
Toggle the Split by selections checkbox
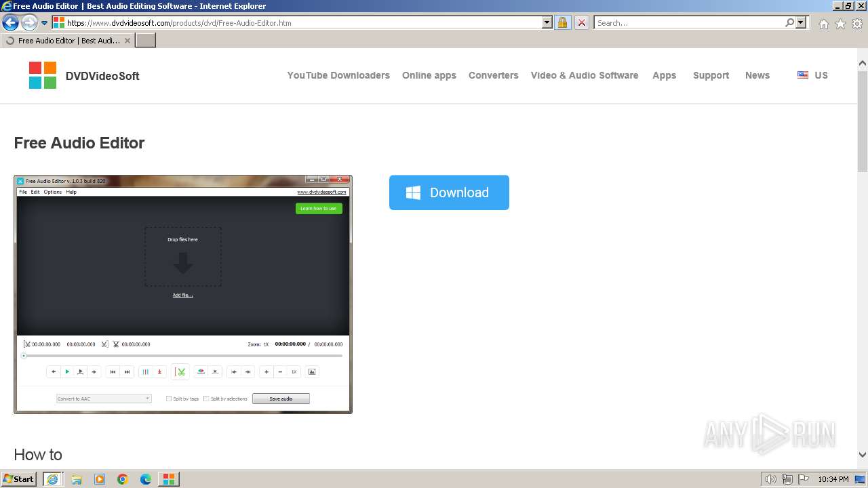pyautogui.click(x=206, y=399)
